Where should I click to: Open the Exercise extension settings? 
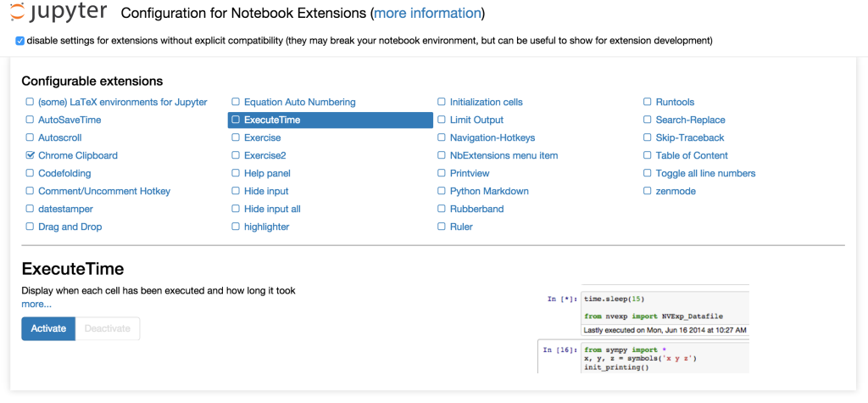coord(263,137)
